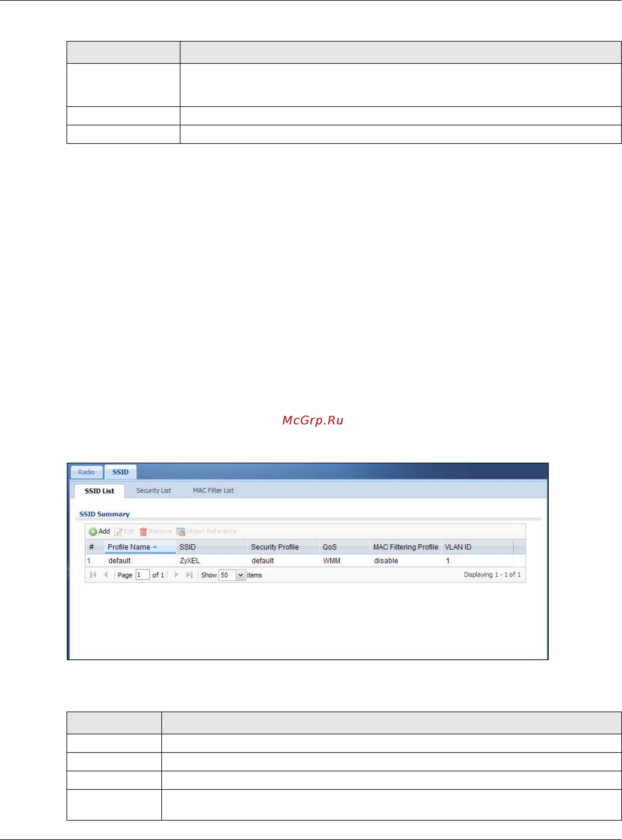This screenshot has width=622, height=840.
Task: Open the SSID List sub-tab
Action: (99, 491)
